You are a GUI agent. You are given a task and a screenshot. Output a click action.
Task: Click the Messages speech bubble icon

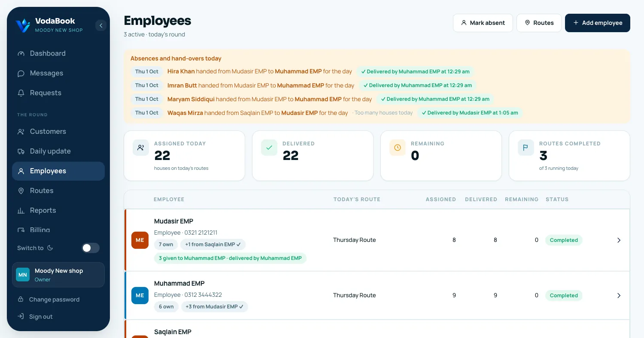[21, 73]
